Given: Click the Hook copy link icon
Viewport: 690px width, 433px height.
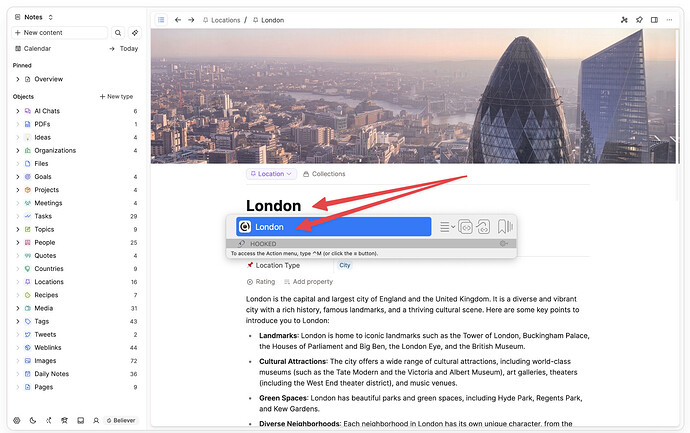Looking at the screenshot, I should tap(465, 227).
